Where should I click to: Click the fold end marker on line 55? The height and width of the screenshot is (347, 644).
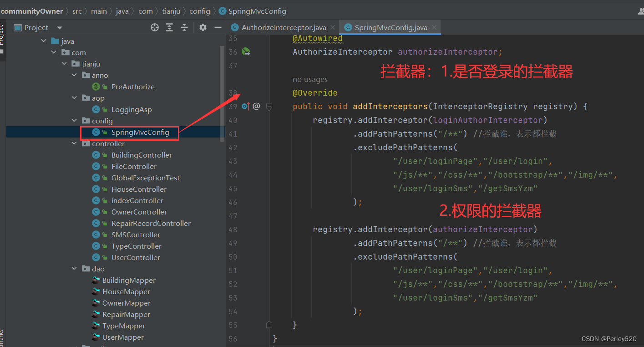click(x=269, y=325)
